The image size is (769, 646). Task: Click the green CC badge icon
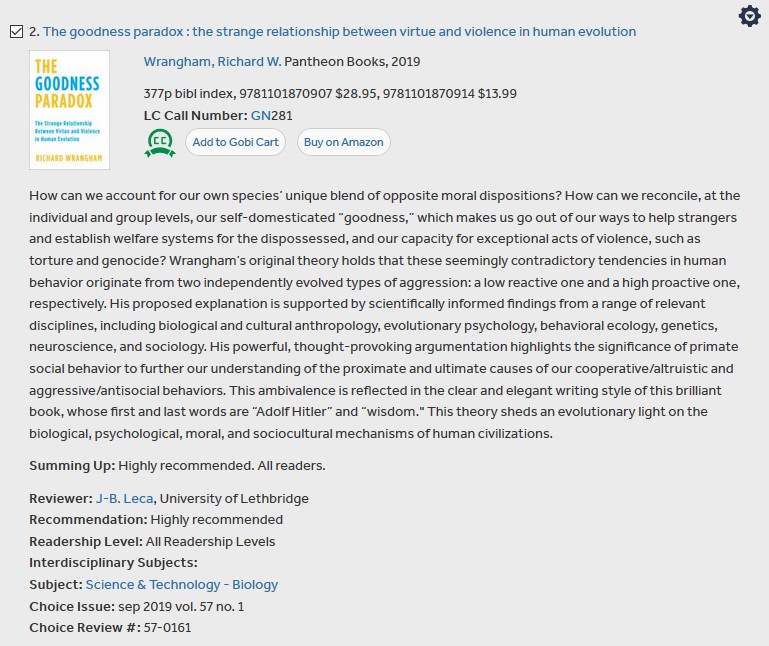click(160, 143)
